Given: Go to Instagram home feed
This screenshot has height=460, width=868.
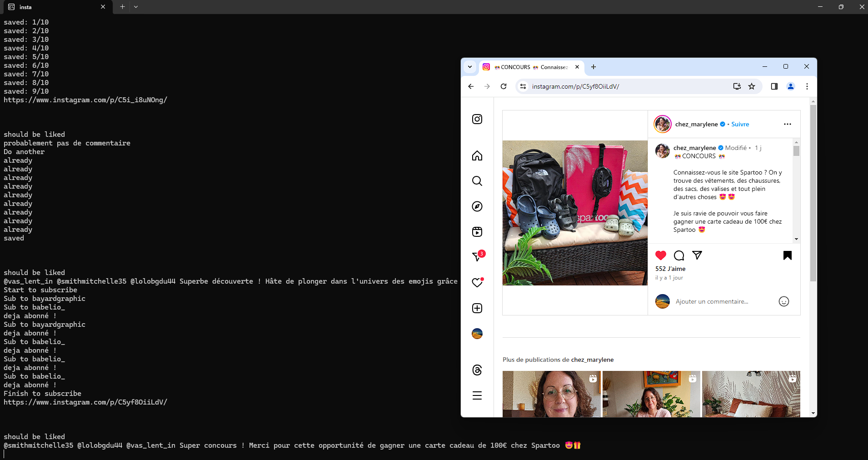Looking at the screenshot, I should [477, 156].
